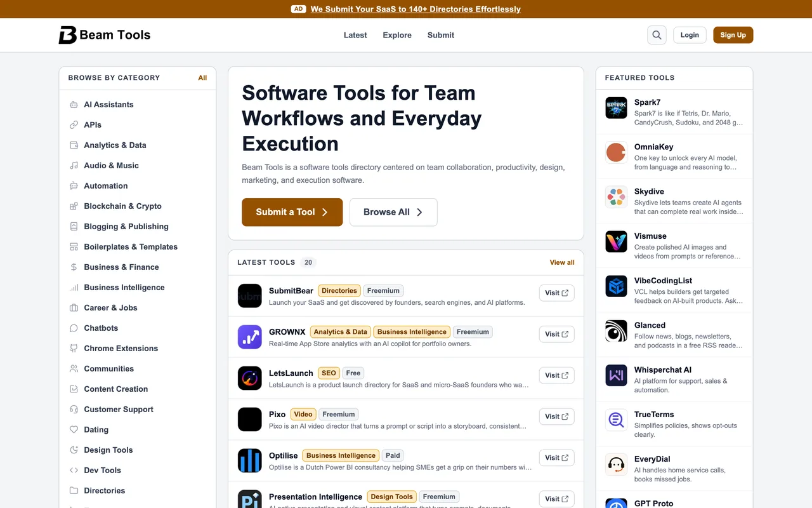
Task: Open View all latest tools link
Action: tap(562, 262)
